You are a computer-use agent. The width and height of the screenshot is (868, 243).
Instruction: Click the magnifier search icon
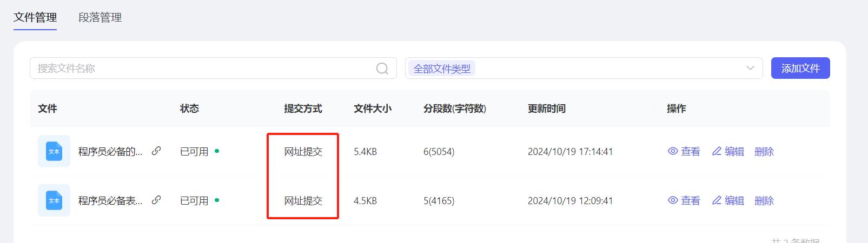pos(382,69)
